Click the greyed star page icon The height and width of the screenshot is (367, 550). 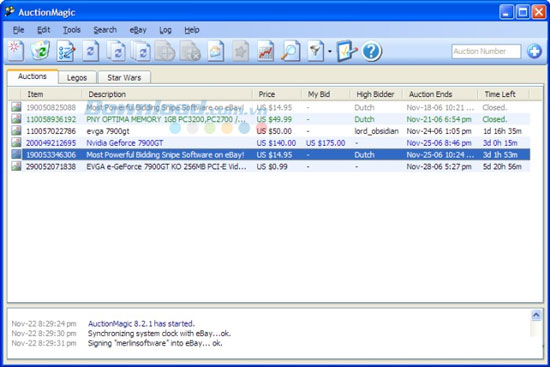[x=241, y=51]
